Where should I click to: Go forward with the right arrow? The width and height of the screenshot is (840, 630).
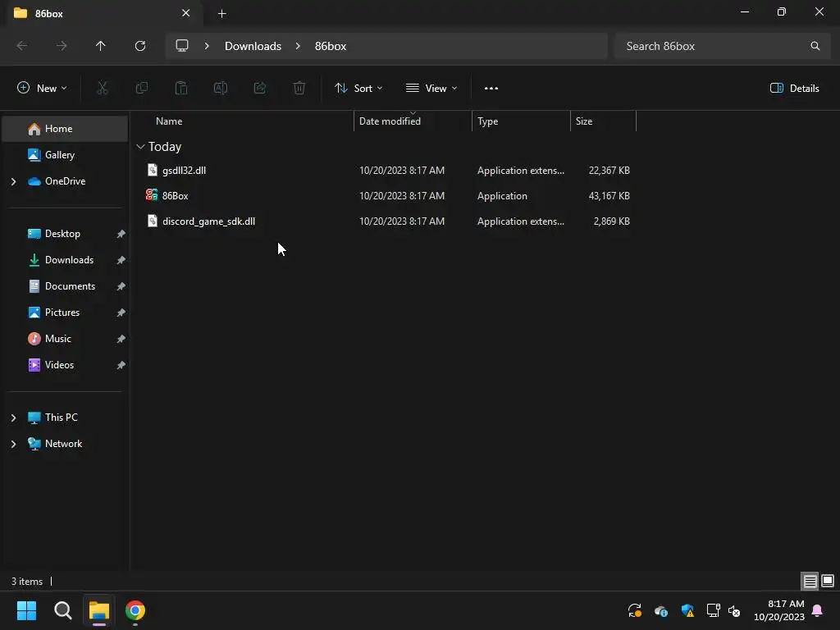click(x=62, y=46)
